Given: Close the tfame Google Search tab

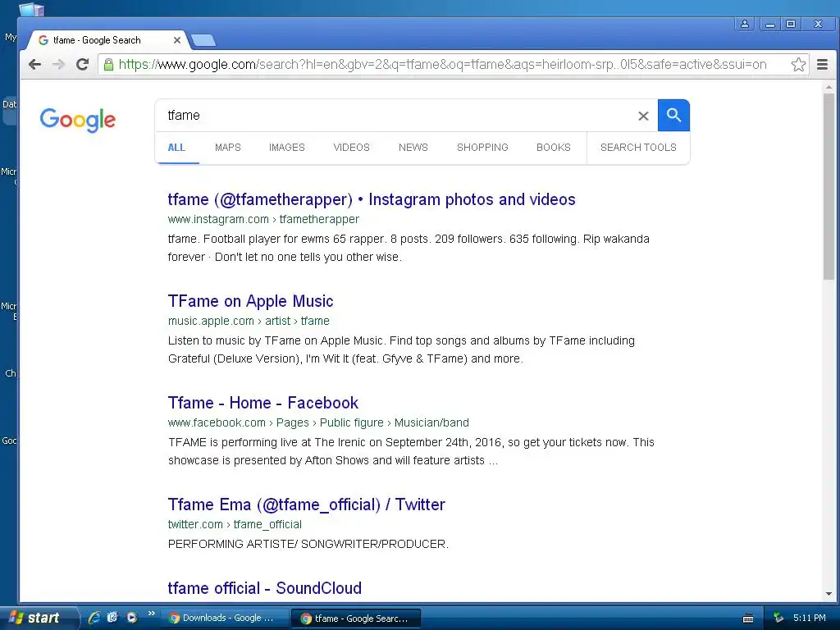Looking at the screenshot, I should tap(177, 40).
